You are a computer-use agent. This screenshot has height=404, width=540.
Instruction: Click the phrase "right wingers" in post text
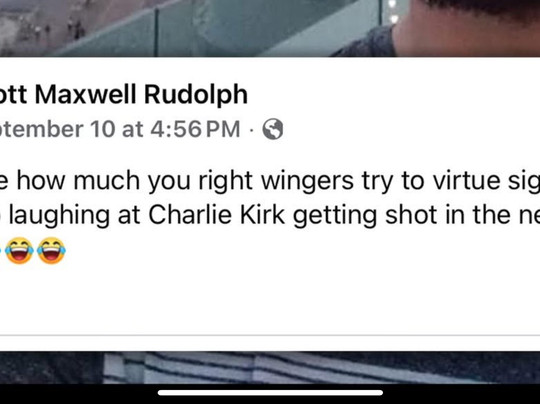[276, 181]
